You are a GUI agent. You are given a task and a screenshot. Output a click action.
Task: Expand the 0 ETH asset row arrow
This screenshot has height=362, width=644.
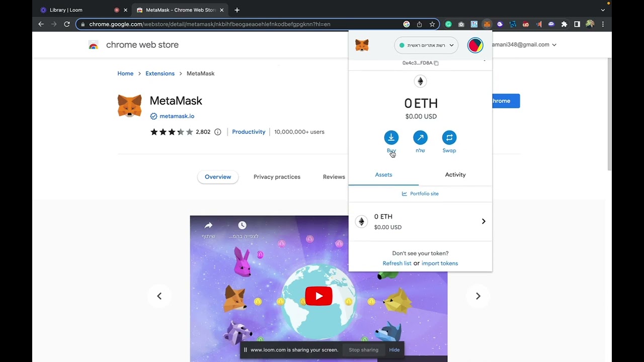pos(484,221)
